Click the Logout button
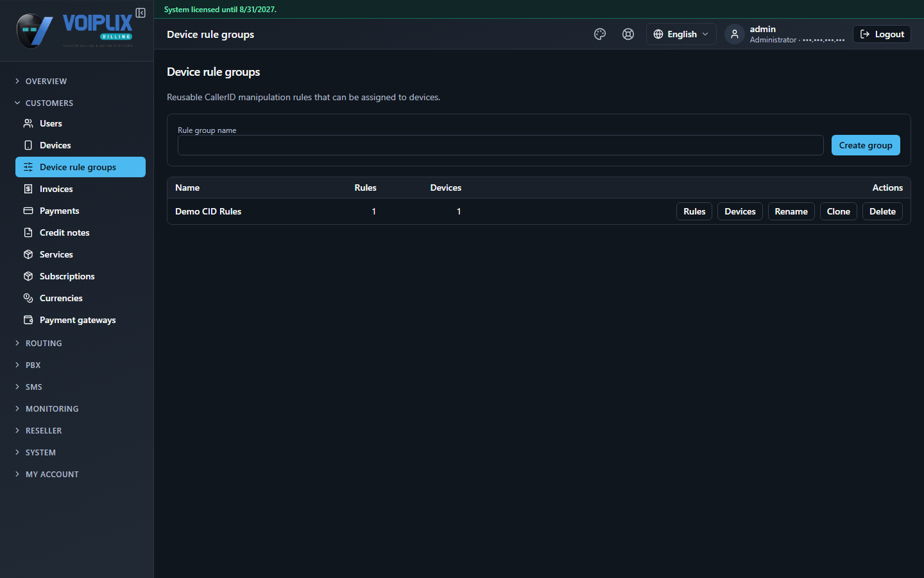This screenshot has height=578, width=924. click(882, 34)
